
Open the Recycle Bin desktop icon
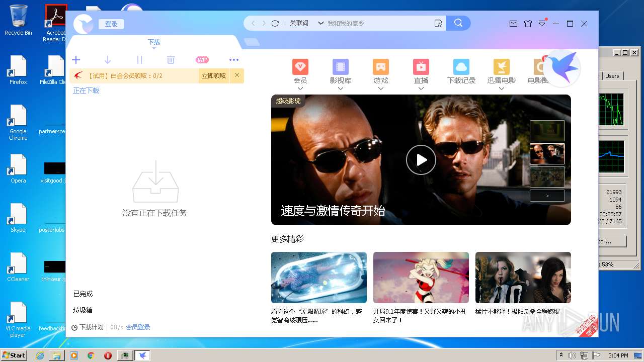[x=18, y=20]
